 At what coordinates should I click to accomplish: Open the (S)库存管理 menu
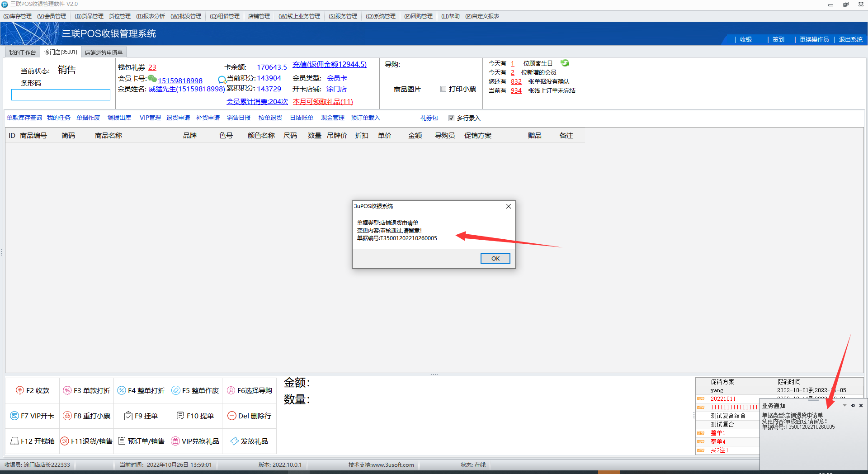click(18, 16)
